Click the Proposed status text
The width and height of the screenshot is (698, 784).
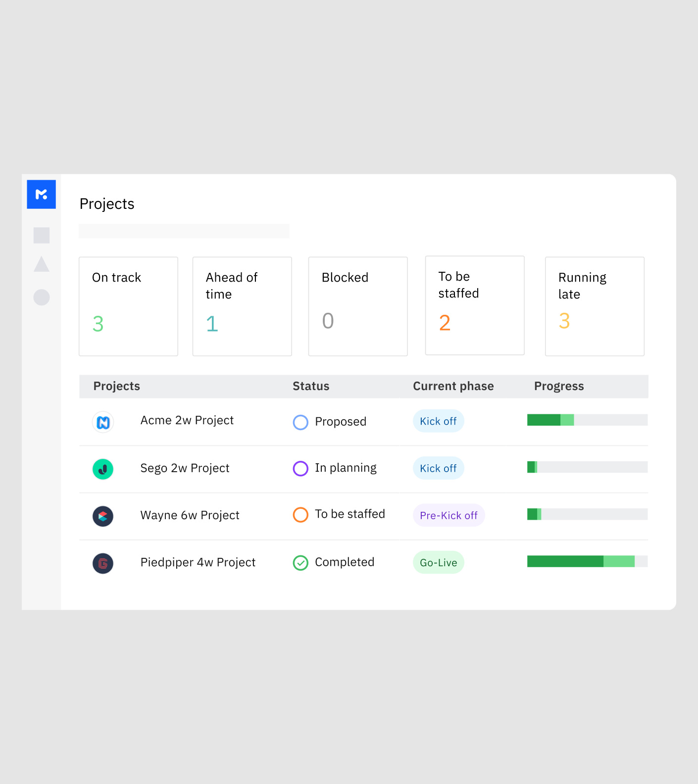tap(341, 422)
